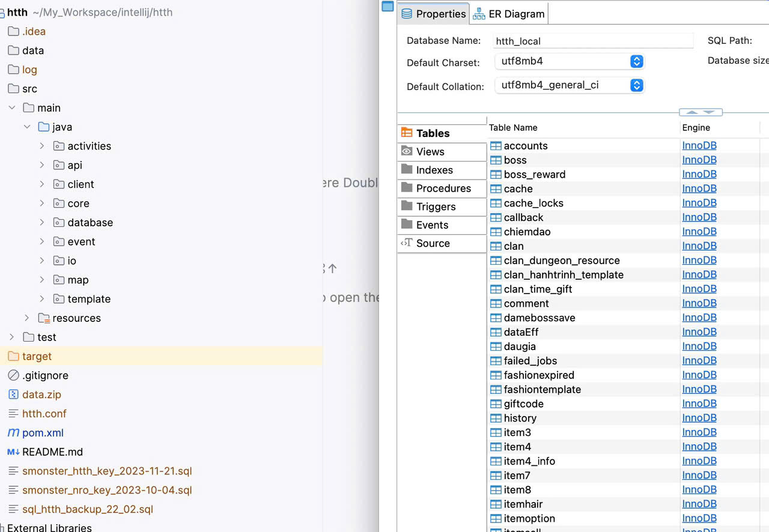Open the Procedures section

(x=443, y=189)
